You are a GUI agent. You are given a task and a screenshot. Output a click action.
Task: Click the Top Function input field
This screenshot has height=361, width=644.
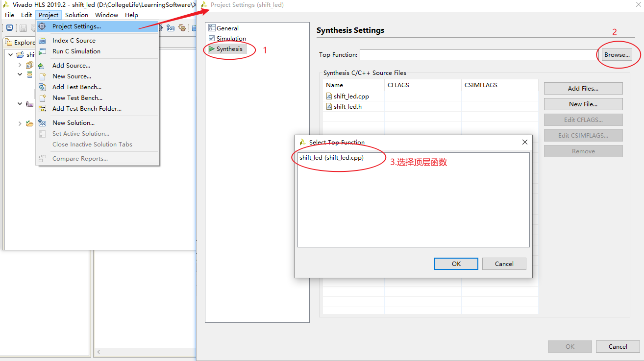(478, 54)
